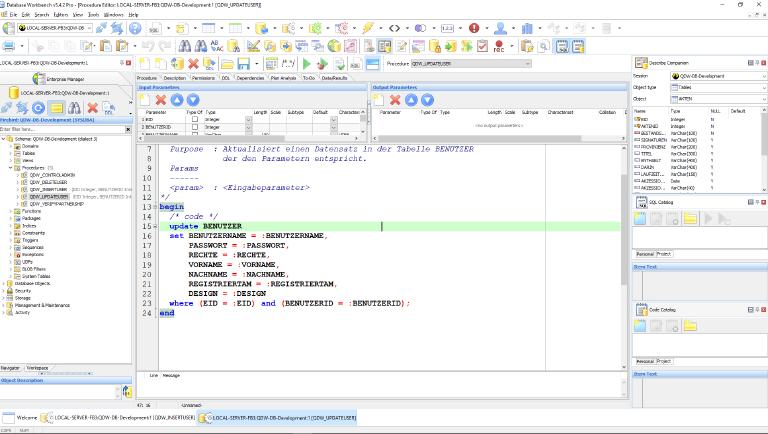Save using the floppy disk icon
This screenshot has height=434, width=768.
pyautogui.click(x=243, y=64)
